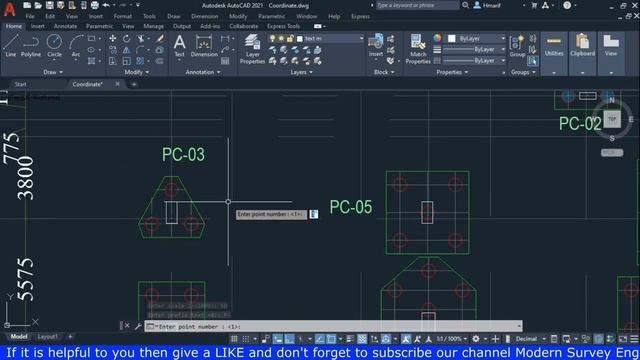Click the Open file icon in quick access toolbar
This screenshot has height=360, width=640.
point(38,5)
